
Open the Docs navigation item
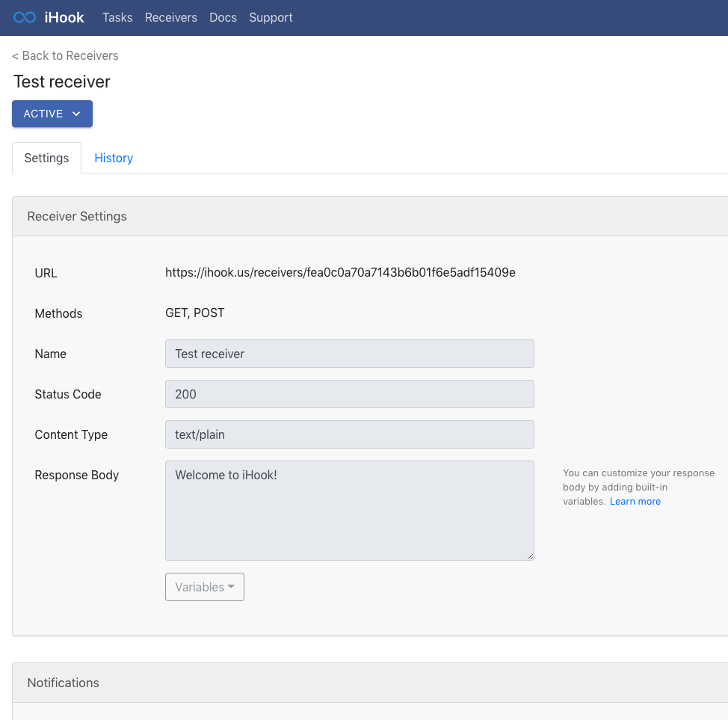223,18
